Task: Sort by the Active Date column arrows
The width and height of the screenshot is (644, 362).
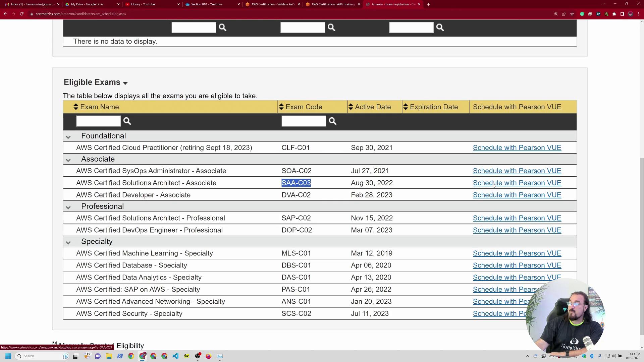Action: tap(351, 107)
